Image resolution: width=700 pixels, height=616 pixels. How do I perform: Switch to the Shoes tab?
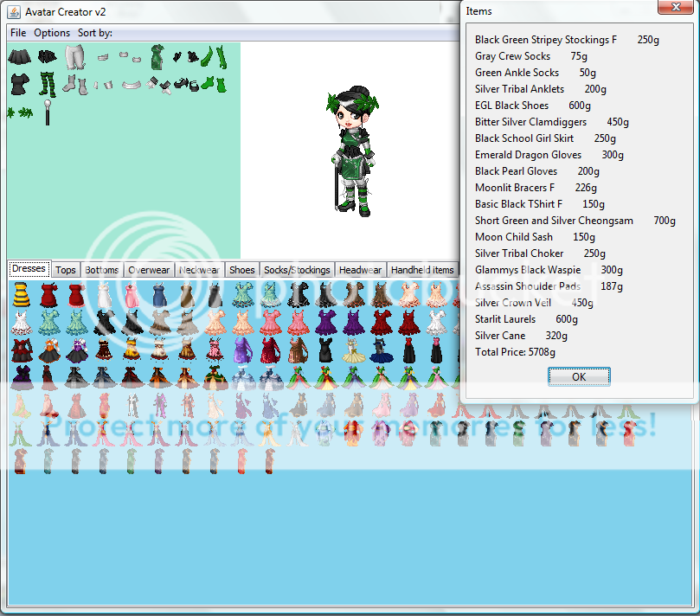click(x=241, y=270)
